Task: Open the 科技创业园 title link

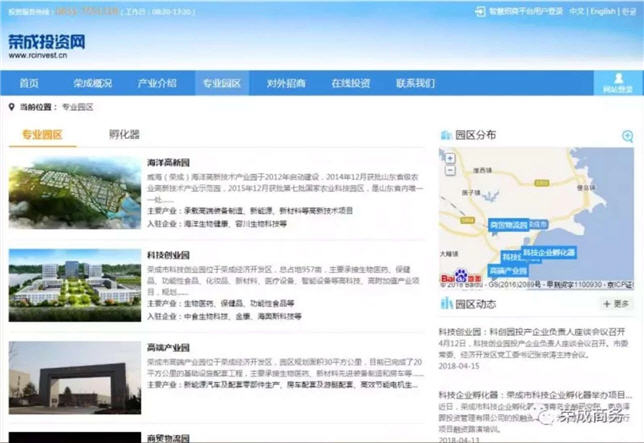Action: 168,255
